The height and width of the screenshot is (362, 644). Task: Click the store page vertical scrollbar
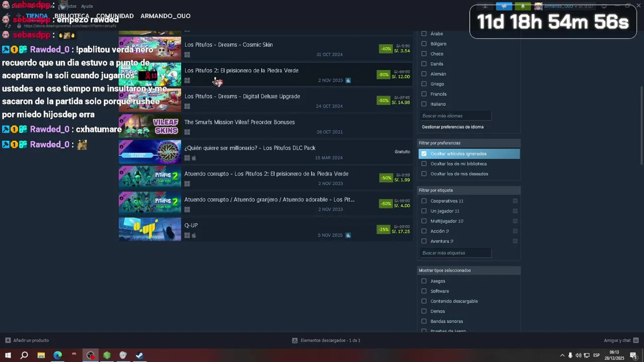(641, 125)
